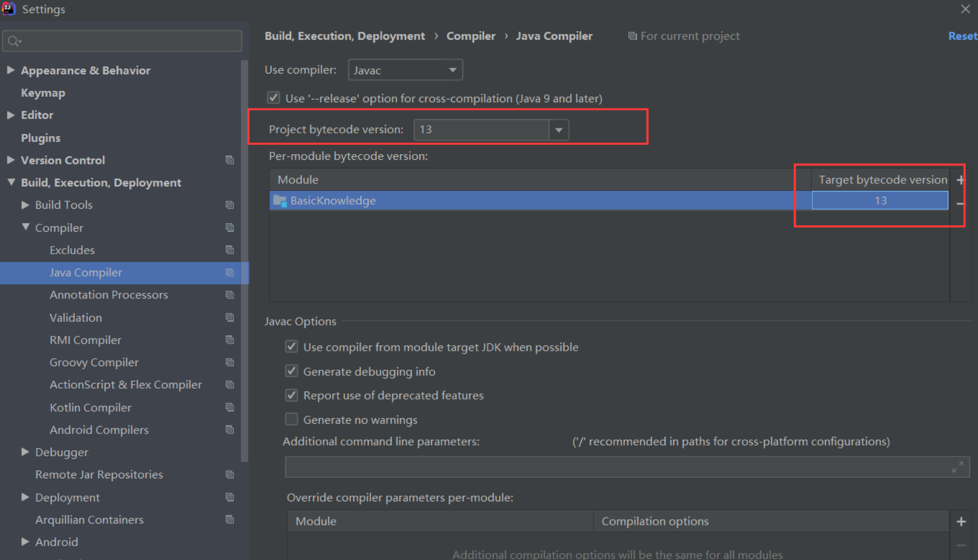Click the project-level icon beside Android Compilers
This screenshot has height=560, width=978.
point(230,429)
